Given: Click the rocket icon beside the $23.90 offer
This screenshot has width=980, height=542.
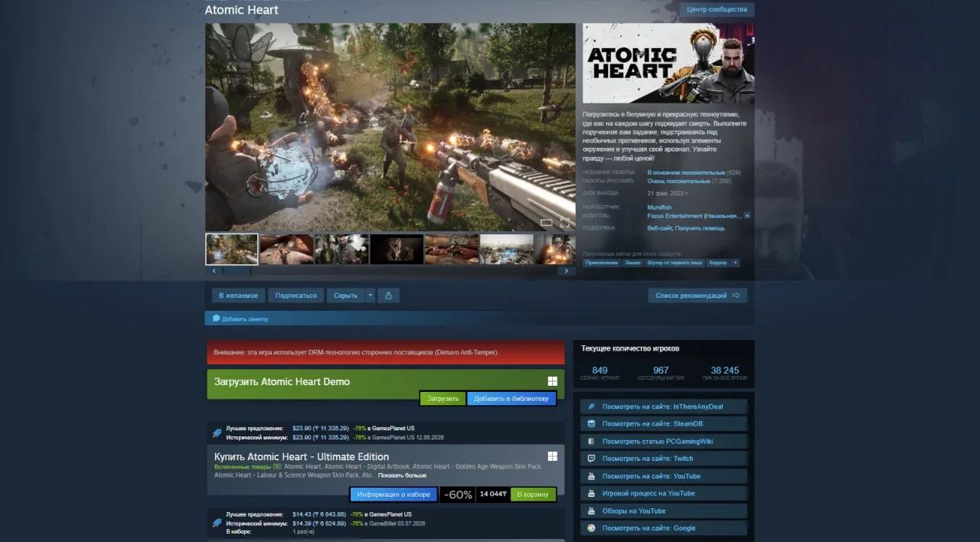Looking at the screenshot, I should [x=217, y=433].
